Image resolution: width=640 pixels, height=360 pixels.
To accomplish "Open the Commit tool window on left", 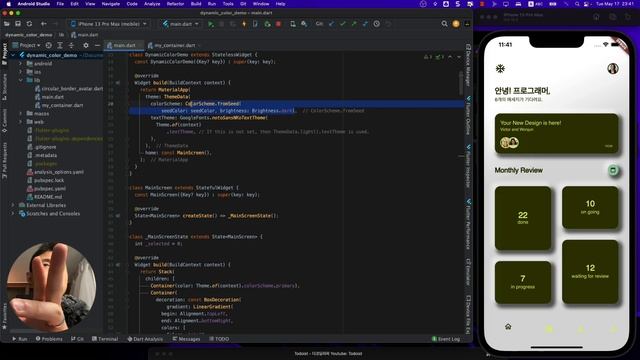I will (4, 121).
